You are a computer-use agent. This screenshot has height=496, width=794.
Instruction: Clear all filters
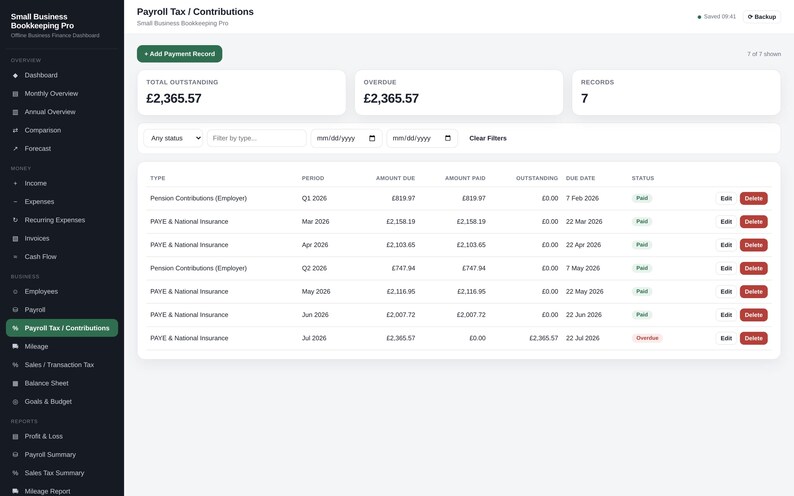(488, 138)
